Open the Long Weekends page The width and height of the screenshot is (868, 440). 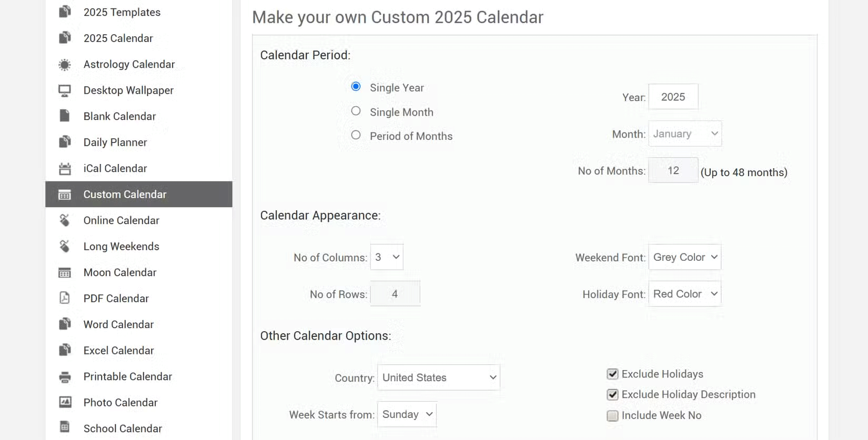[x=121, y=246]
